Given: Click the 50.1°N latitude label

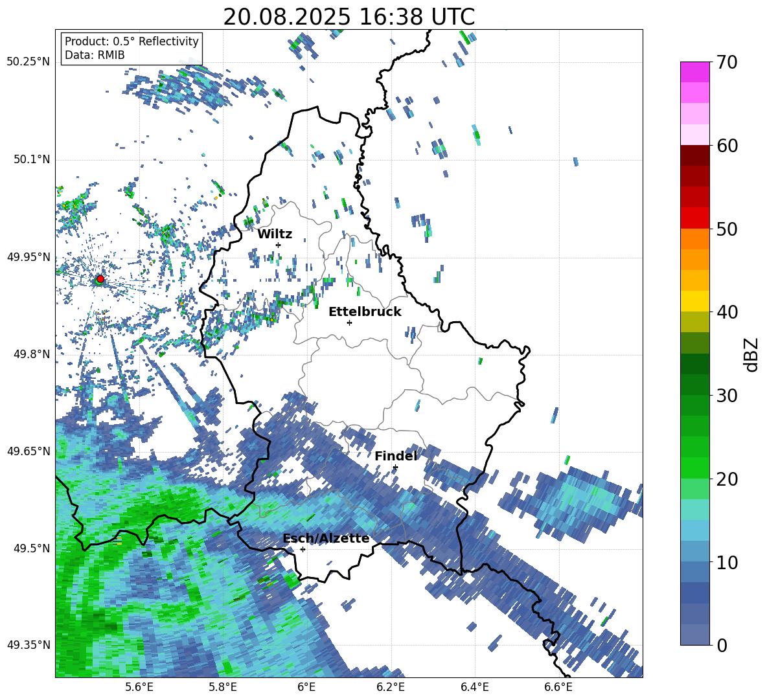Looking at the screenshot, I should pyautogui.click(x=32, y=159).
